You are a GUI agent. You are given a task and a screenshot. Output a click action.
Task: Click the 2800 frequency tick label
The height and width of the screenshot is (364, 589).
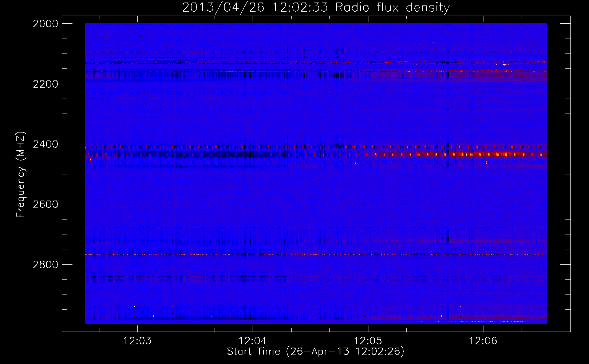pos(46,265)
